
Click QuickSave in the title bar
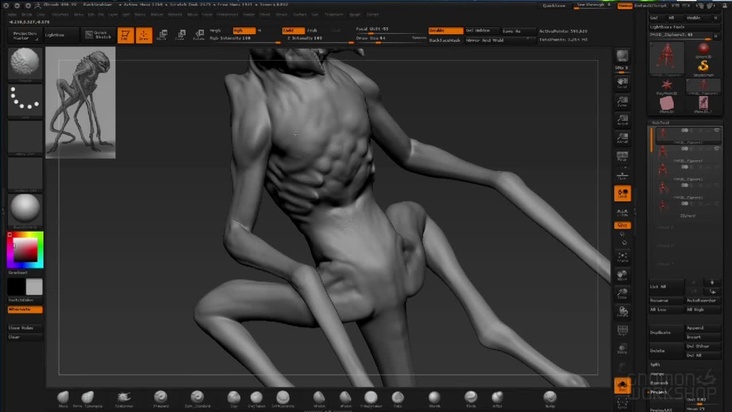[x=555, y=5]
